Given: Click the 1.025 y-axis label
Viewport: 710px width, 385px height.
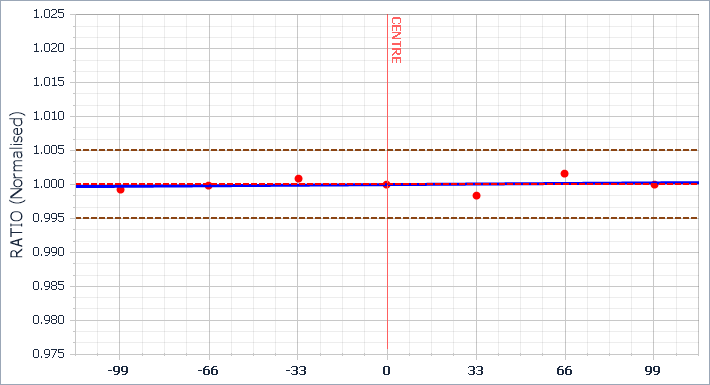Looking at the screenshot, I should pyautogui.click(x=48, y=14).
